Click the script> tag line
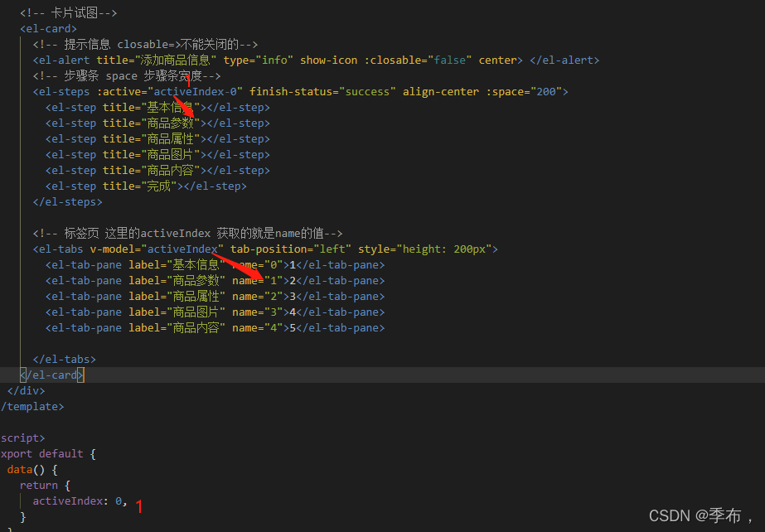This screenshot has height=532, width=765. coord(22,438)
